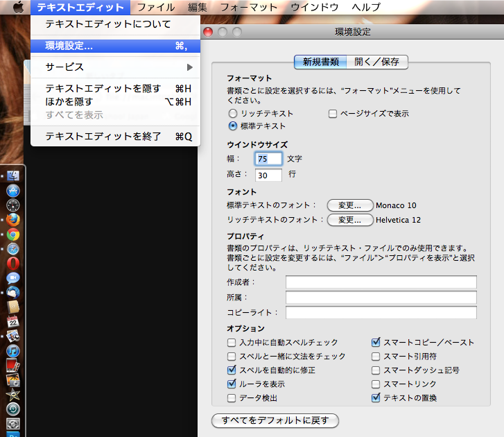Choose ほかを隠す menu item

click(115, 101)
